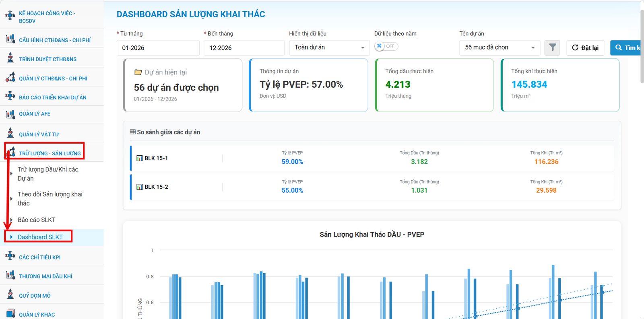Click the Thương mại dầu khí sidebar icon
The image size is (644, 319).
tap(10, 275)
